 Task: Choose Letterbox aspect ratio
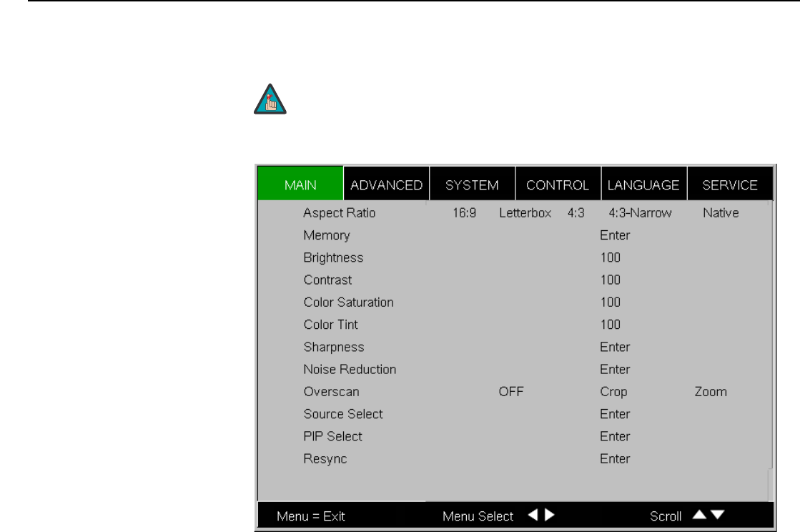click(525, 212)
